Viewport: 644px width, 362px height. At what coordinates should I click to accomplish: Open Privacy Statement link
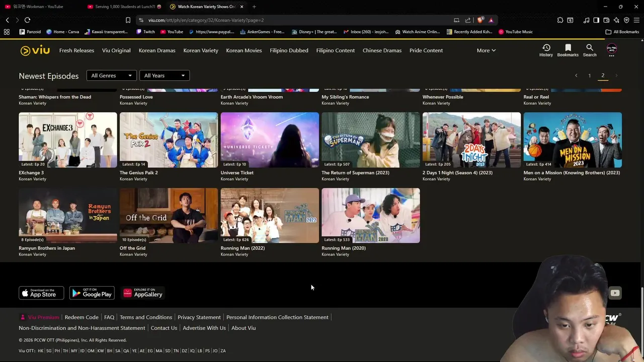pos(199,317)
